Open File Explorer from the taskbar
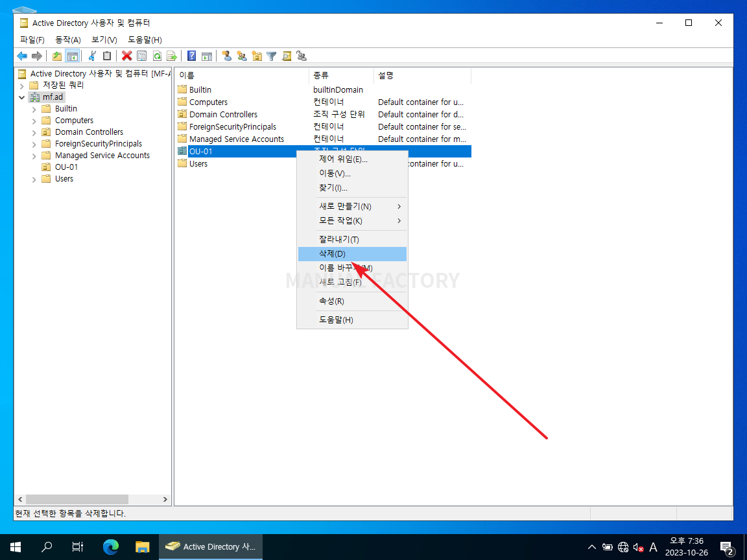Screen dimensions: 747x560 (143, 546)
